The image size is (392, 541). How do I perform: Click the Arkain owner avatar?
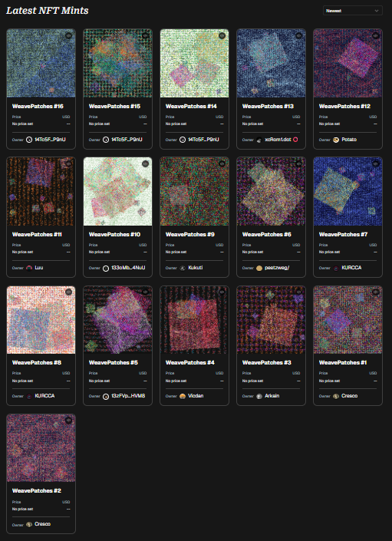coord(259,396)
